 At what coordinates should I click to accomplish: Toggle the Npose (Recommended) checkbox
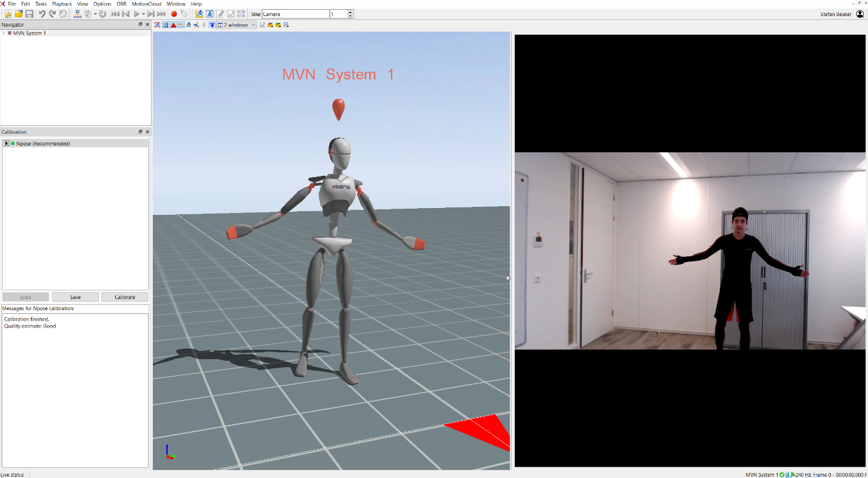coord(6,144)
